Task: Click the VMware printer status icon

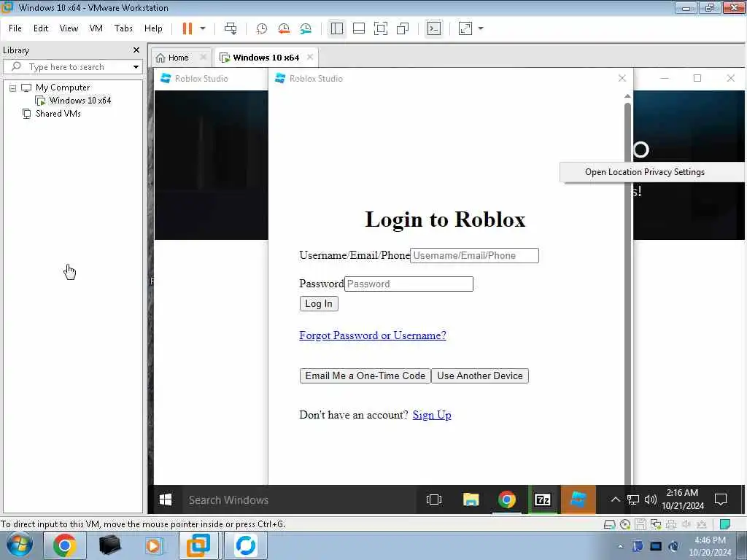Action: click(671, 525)
